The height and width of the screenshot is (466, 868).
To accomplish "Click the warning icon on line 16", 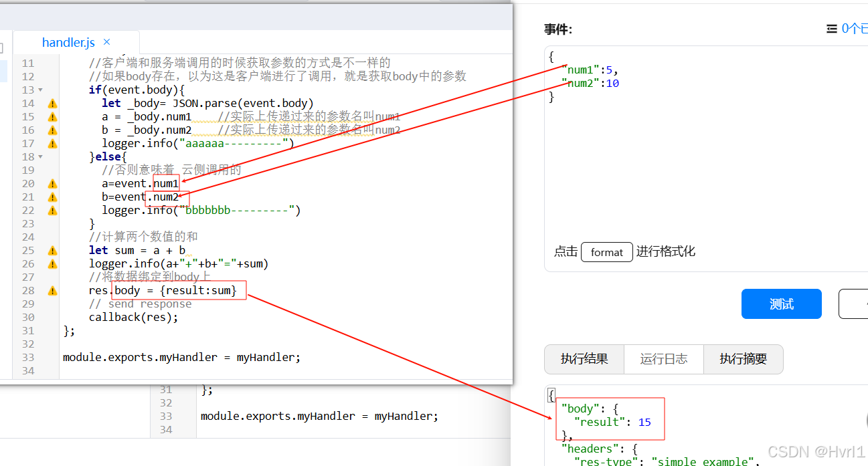I will pyautogui.click(x=52, y=130).
